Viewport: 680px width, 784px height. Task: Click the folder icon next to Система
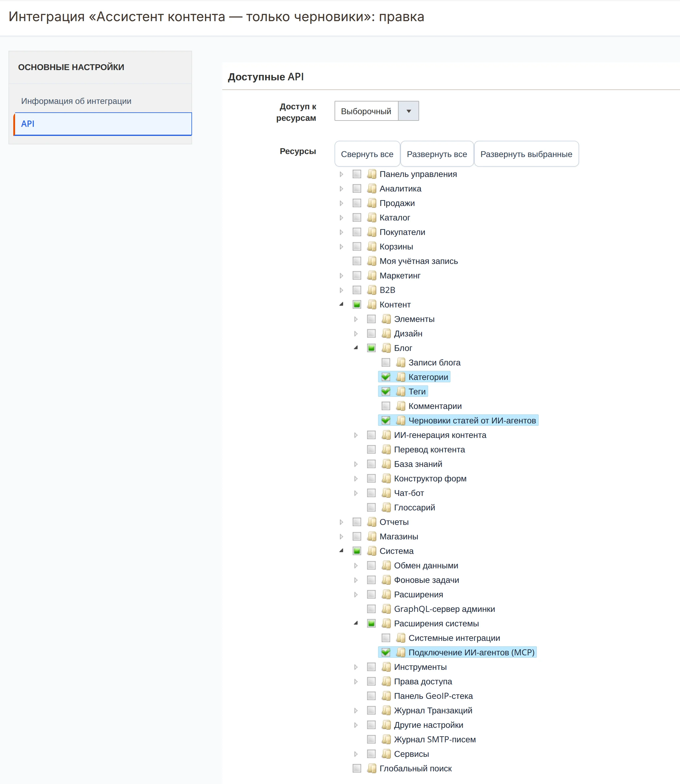tap(371, 551)
